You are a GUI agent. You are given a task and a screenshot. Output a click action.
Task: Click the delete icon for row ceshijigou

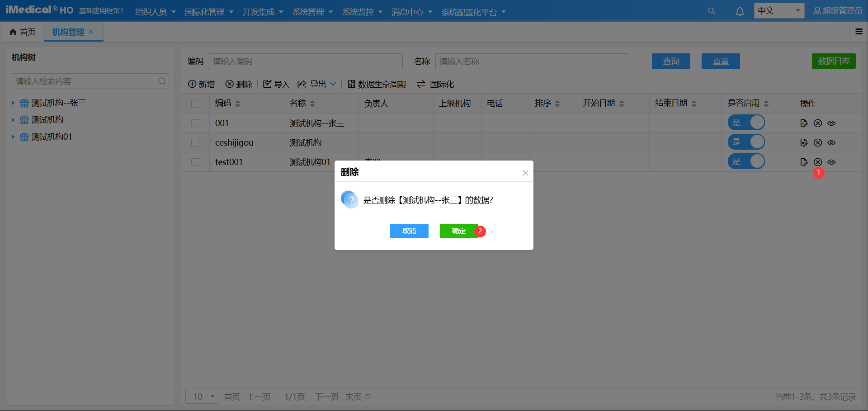pos(818,142)
